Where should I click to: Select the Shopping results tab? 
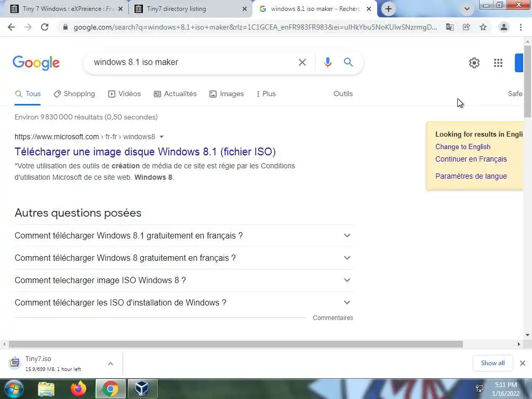coord(74,94)
